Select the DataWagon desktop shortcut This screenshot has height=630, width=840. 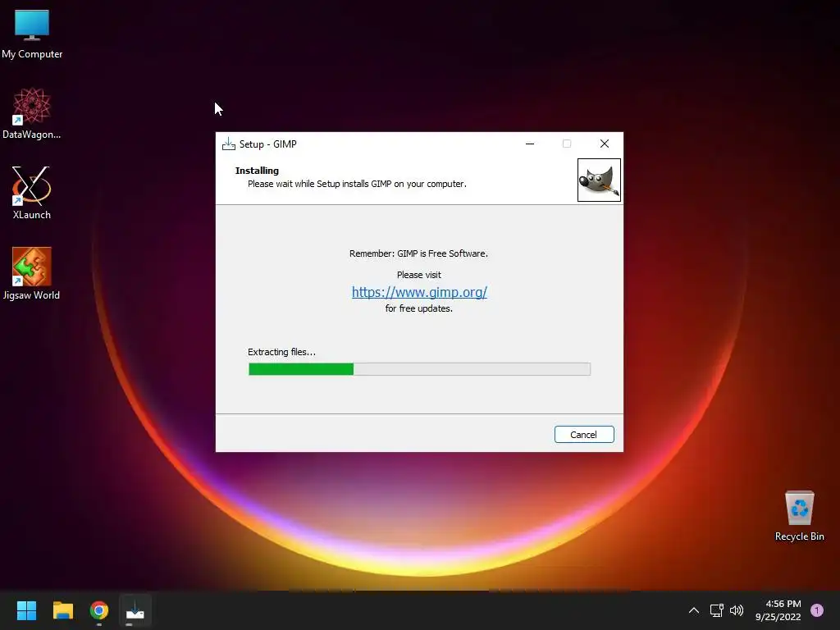click(x=32, y=113)
